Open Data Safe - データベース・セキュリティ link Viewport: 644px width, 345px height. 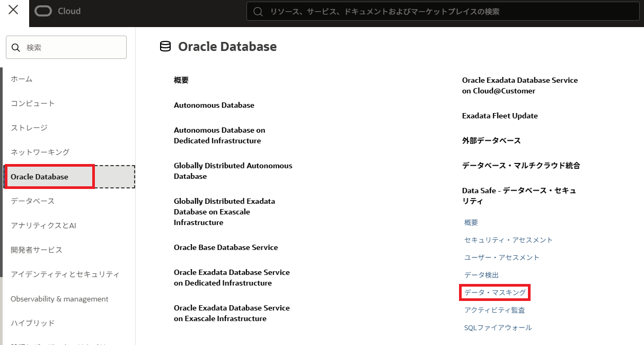(x=519, y=196)
